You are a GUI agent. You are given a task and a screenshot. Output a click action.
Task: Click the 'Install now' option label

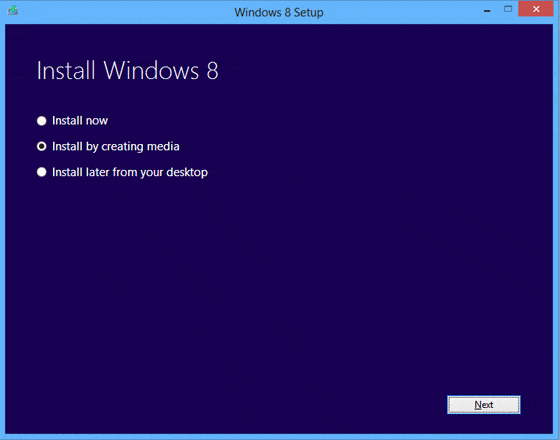tap(80, 121)
